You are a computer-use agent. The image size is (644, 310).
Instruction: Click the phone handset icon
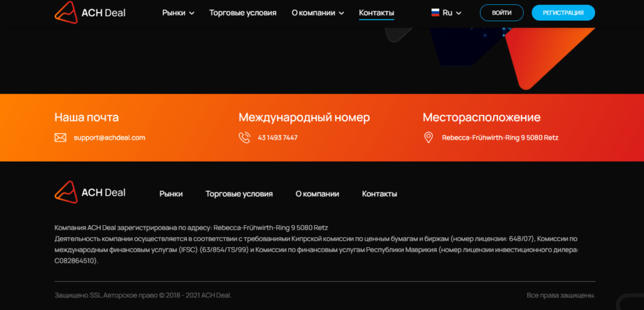[x=245, y=138]
